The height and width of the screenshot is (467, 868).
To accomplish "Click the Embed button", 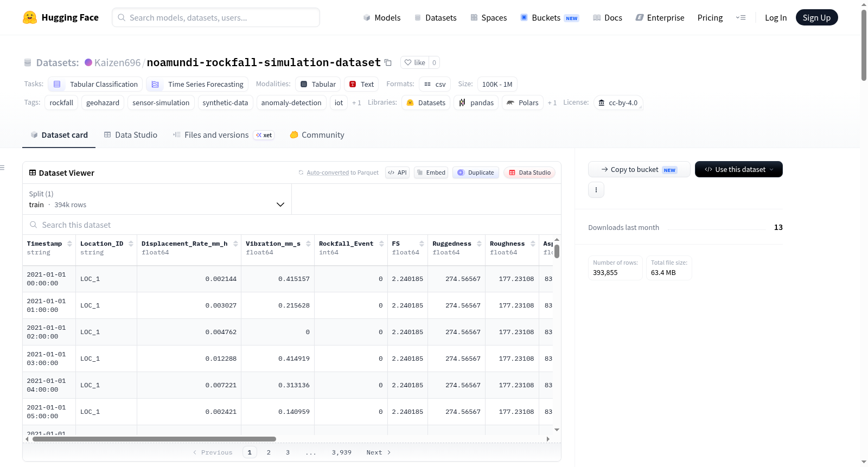I will [x=431, y=172].
